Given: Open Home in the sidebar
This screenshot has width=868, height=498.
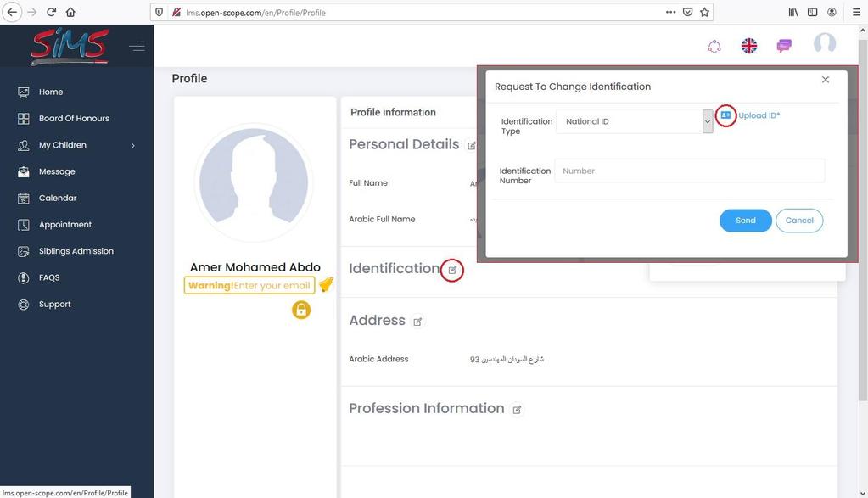Looking at the screenshot, I should 51,92.
